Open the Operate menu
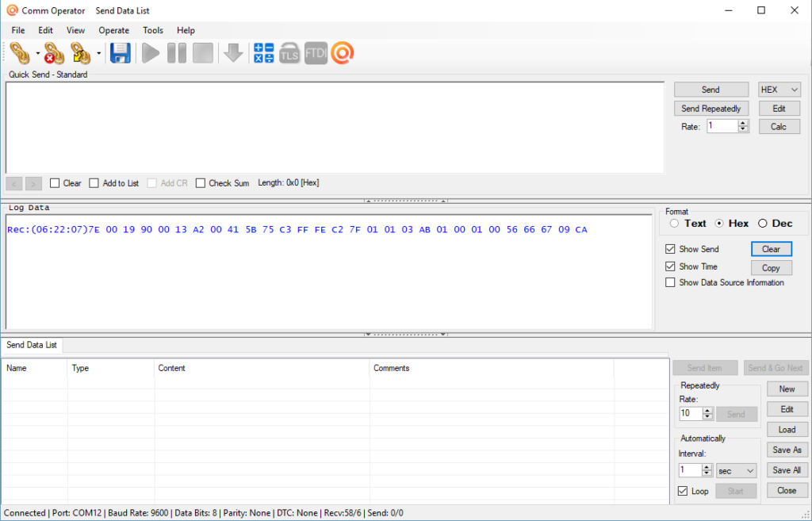The image size is (812, 521). click(113, 30)
